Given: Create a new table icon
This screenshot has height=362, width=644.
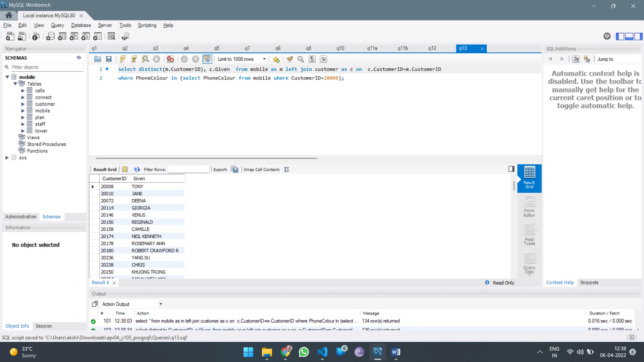Looking at the screenshot, I should (x=62, y=36).
